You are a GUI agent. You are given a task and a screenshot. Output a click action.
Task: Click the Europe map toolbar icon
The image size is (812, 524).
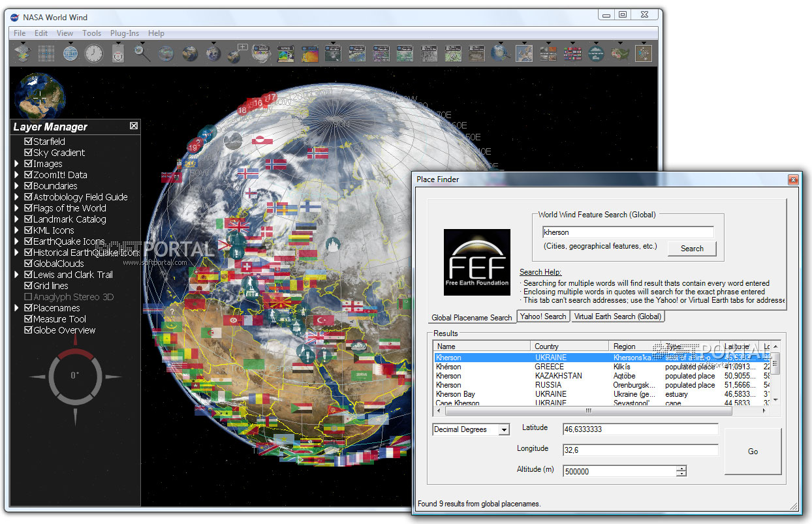524,53
